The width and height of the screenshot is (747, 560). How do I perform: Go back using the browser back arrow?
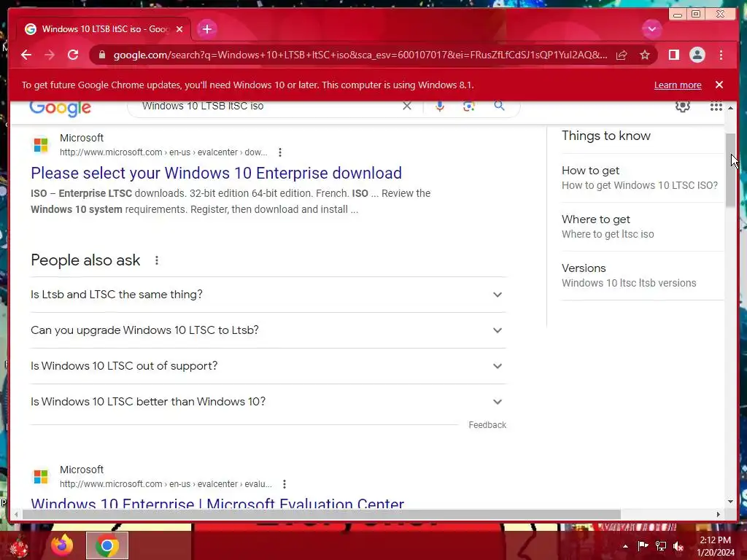click(26, 55)
